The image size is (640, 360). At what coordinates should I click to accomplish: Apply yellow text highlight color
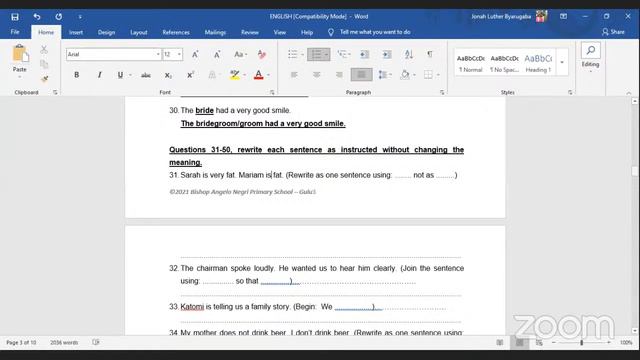coord(234,75)
